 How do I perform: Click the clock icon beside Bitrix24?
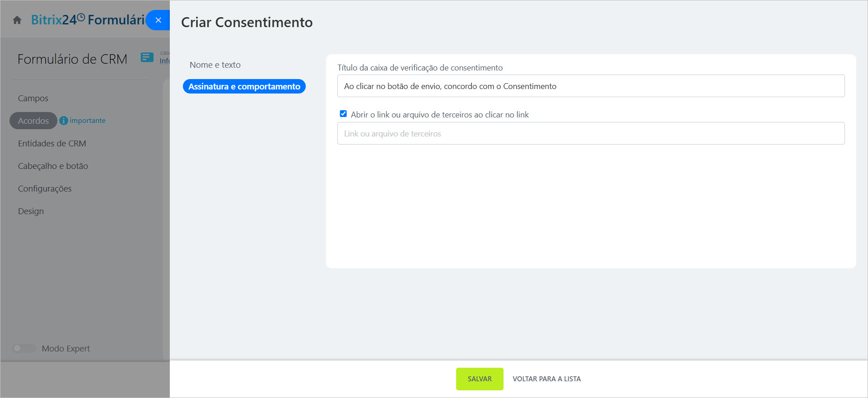tap(81, 18)
